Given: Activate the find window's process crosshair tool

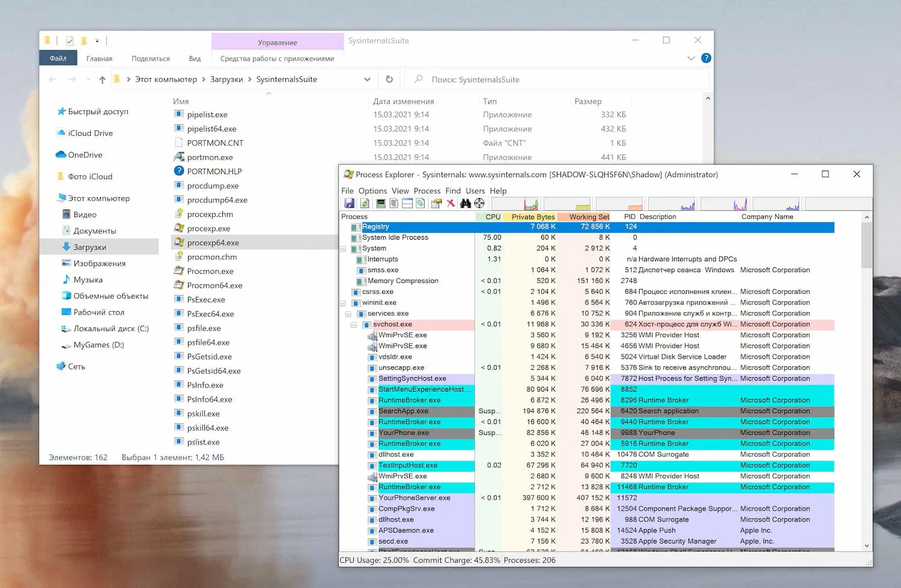Looking at the screenshot, I should [480, 204].
